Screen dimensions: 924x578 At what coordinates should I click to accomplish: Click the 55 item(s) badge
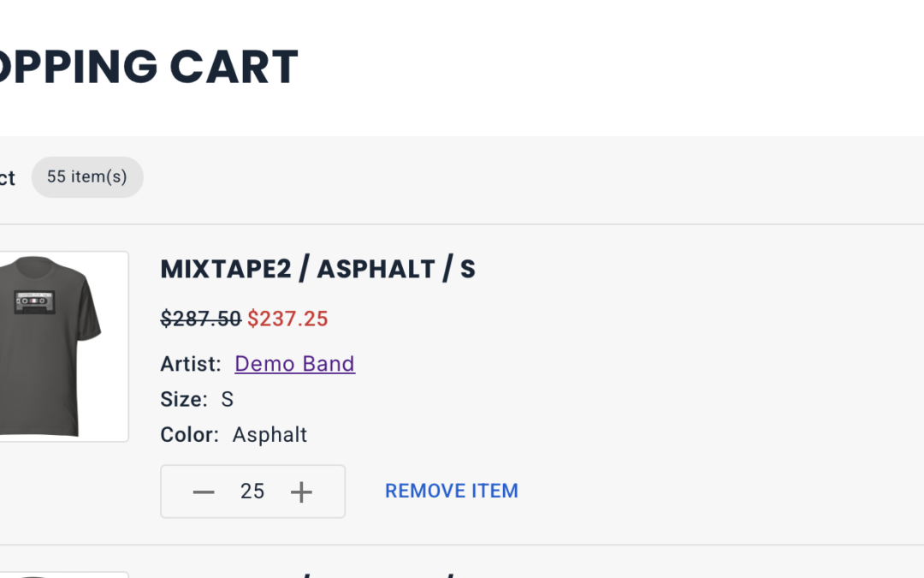tap(87, 177)
